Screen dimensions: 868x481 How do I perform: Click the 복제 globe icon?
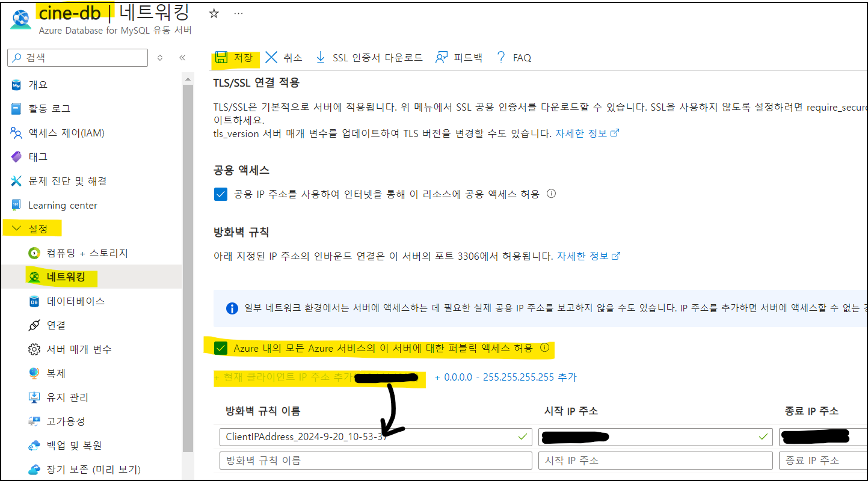34,373
